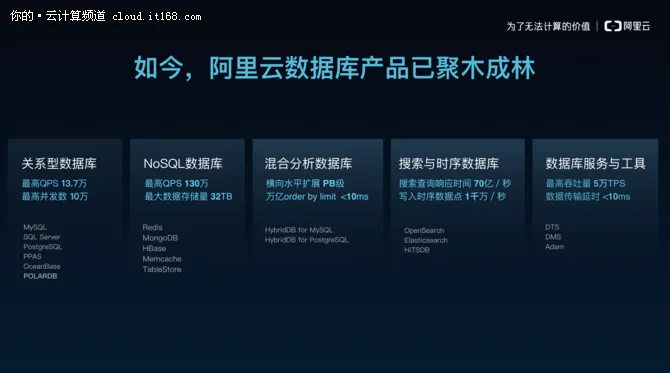
Task: Click PPAS in the relational list
Action: (x=32, y=257)
